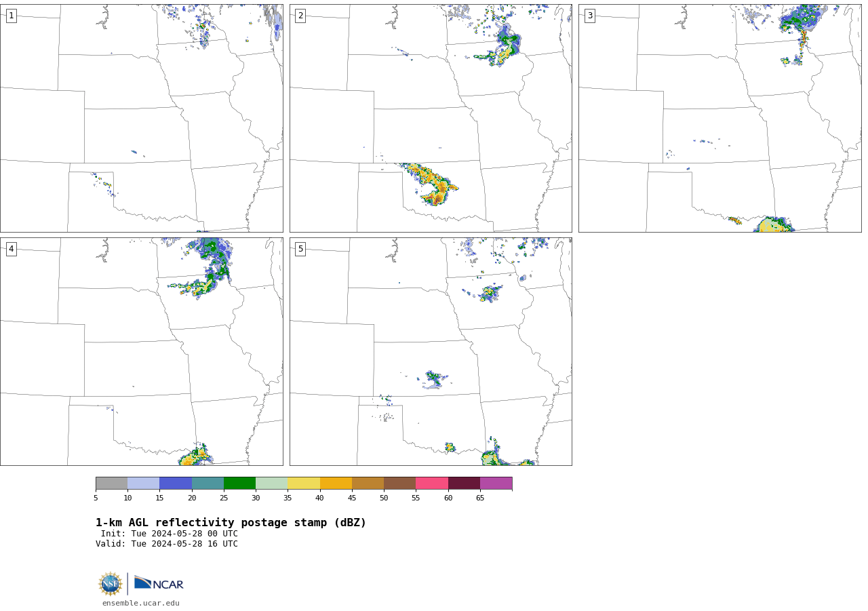The height and width of the screenshot is (611, 868).
Task: Click the NSF logo emblem
Action: (x=111, y=584)
